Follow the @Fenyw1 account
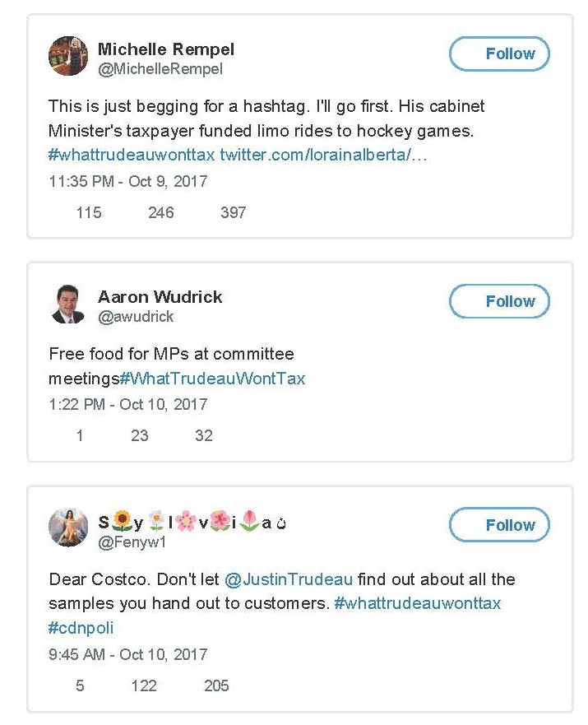Image resolution: width=588 pixels, height=725 pixels. [499, 524]
